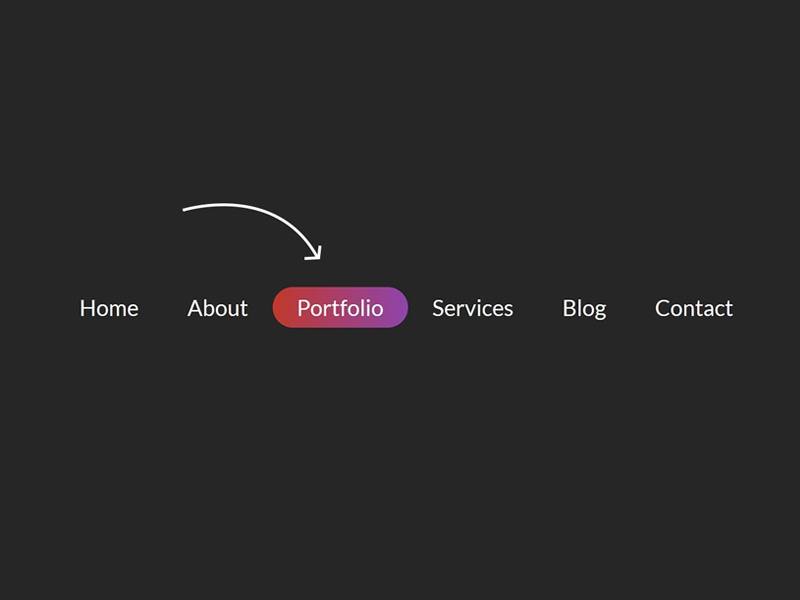Select the highlighted Portfolio tab
Viewport: 800px width, 600px height.
(x=340, y=308)
